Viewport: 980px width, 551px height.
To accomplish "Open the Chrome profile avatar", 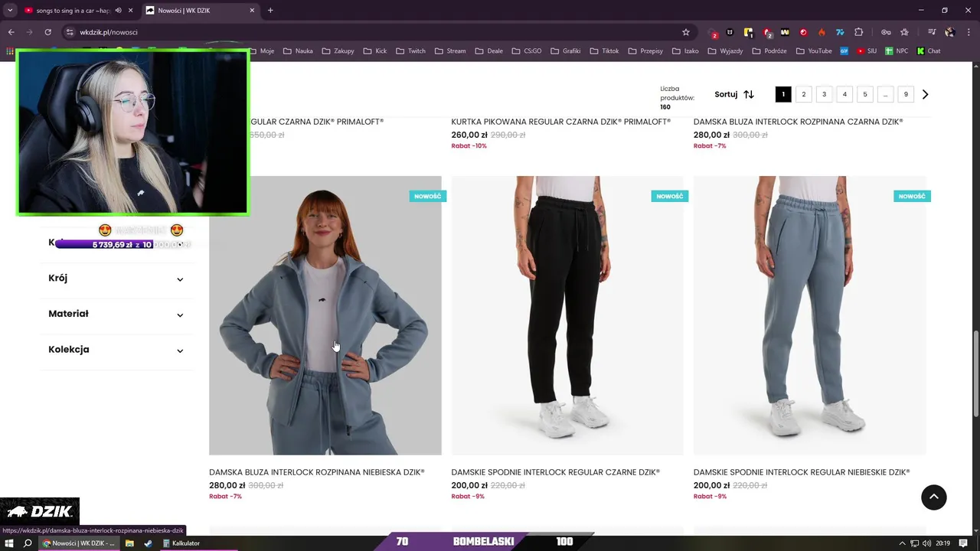I will (x=950, y=32).
